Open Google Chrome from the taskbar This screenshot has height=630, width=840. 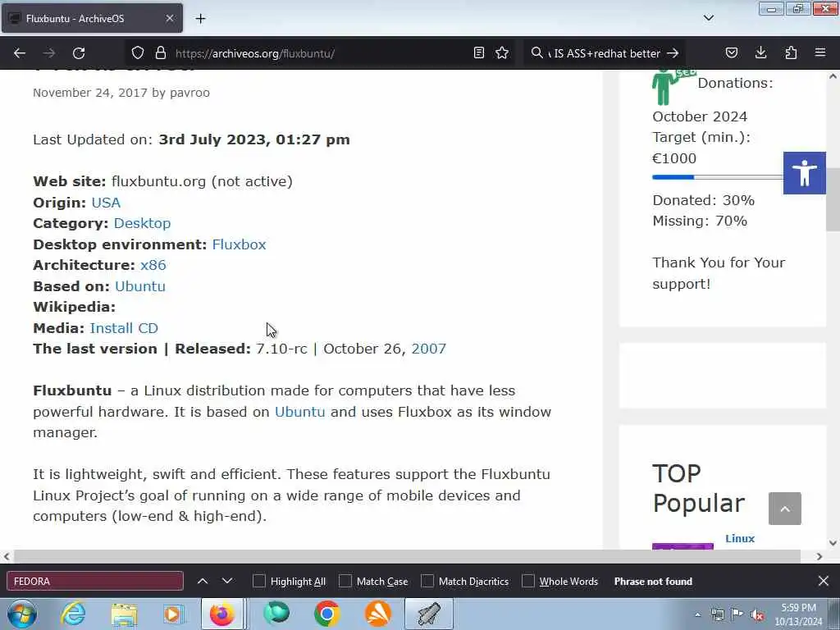(x=327, y=614)
